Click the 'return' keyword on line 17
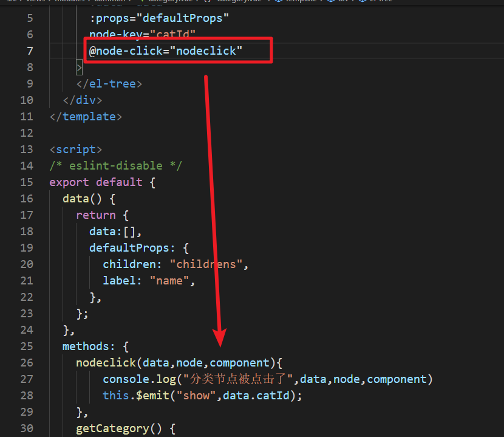The width and height of the screenshot is (504, 437). click(x=96, y=215)
